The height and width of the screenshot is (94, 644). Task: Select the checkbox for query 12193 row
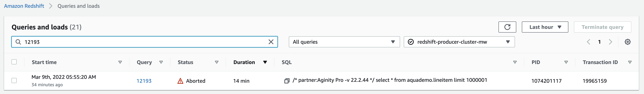click(x=14, y=80)
